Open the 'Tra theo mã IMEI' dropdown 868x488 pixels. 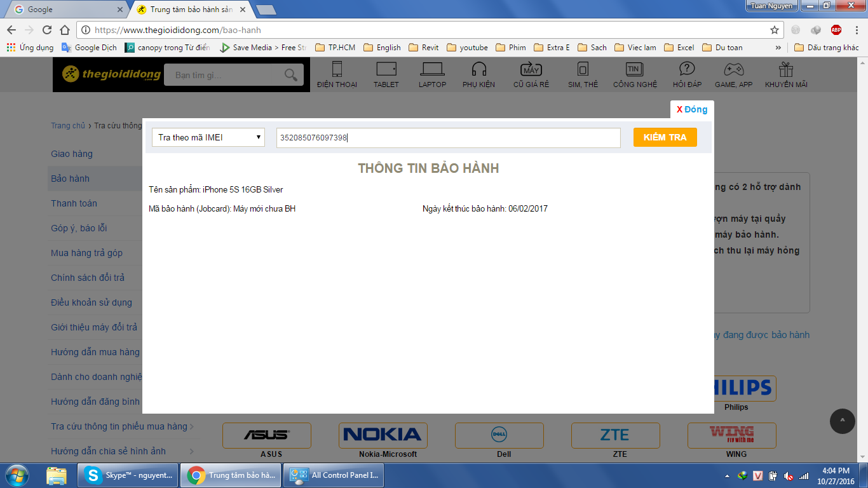(x=208, y=137)
